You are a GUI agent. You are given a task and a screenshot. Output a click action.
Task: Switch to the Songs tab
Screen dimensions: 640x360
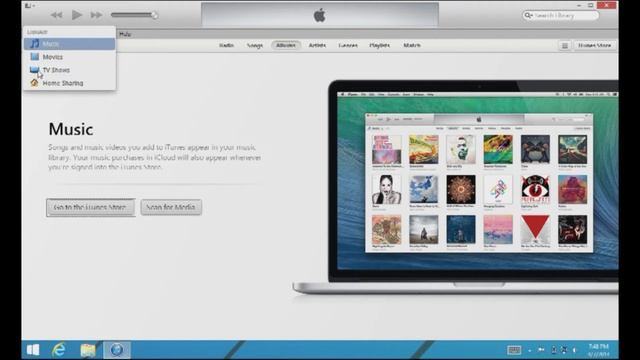pos(255,45)
